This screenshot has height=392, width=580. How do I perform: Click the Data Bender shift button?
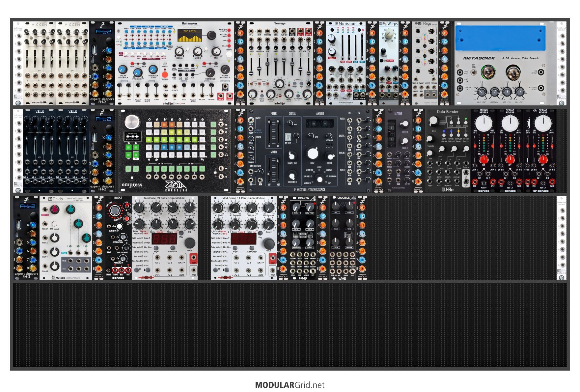coord(451,123)
